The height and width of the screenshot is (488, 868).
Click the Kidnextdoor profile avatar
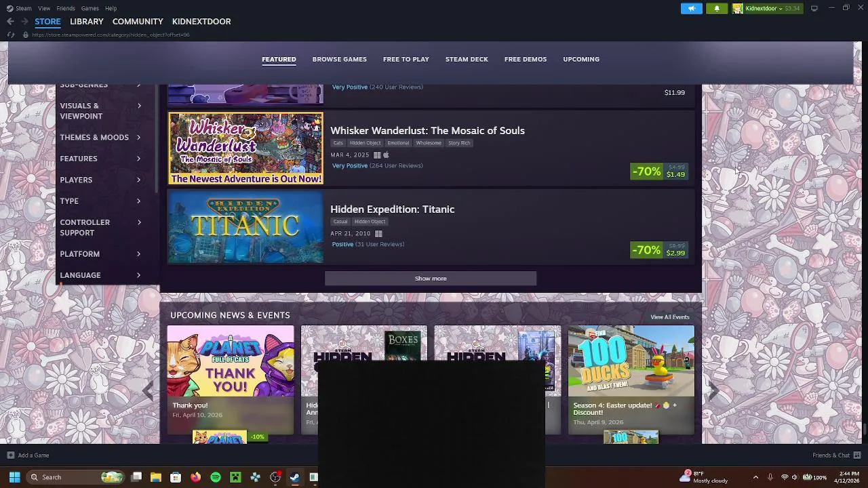(737, 8)
